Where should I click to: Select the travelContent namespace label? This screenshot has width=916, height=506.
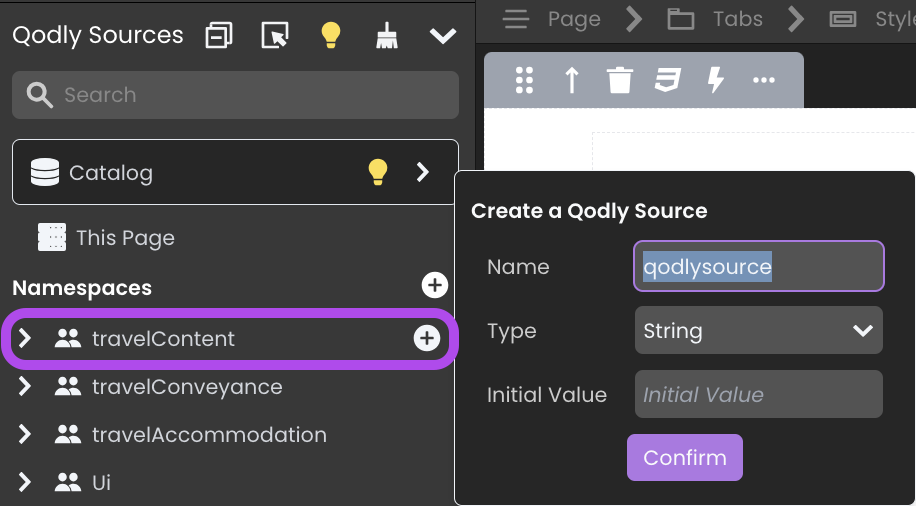(164, 339)
